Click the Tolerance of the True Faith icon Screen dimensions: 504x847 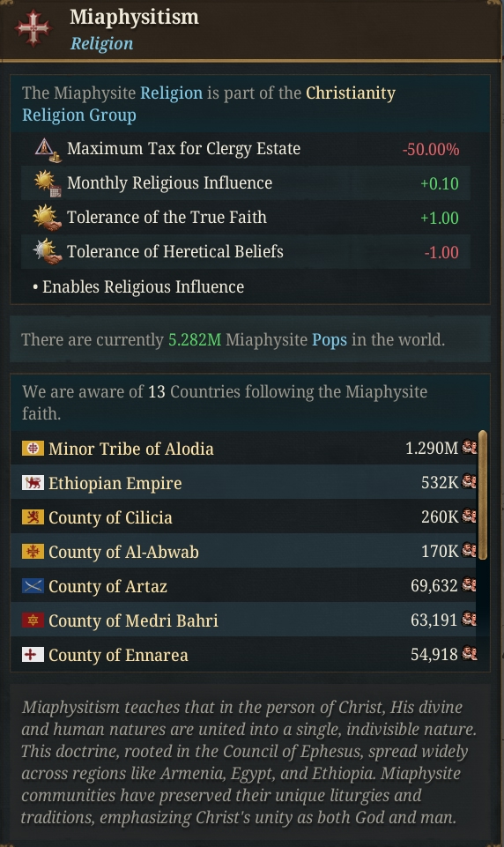point(48,218)
